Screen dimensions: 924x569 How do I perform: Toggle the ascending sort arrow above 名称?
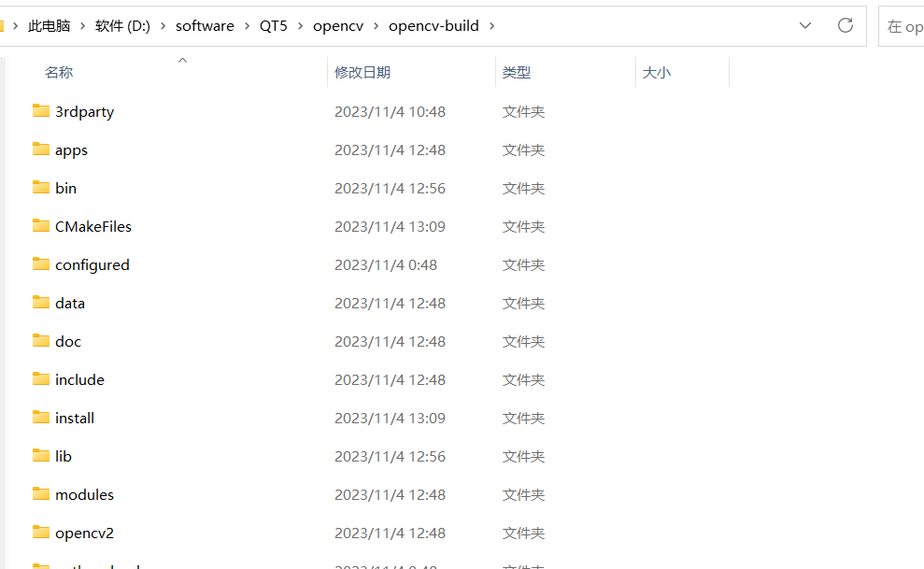[x=182, y=60]
